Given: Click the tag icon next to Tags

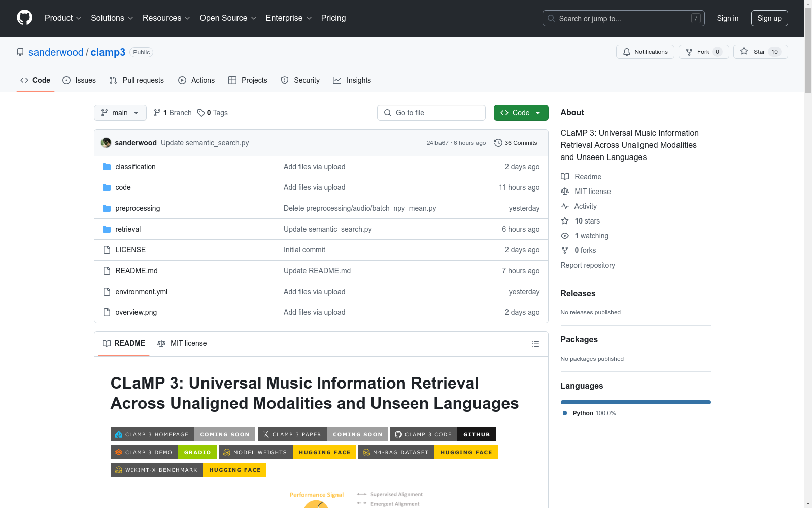Looking at the screenshot, I should (201, 113).
